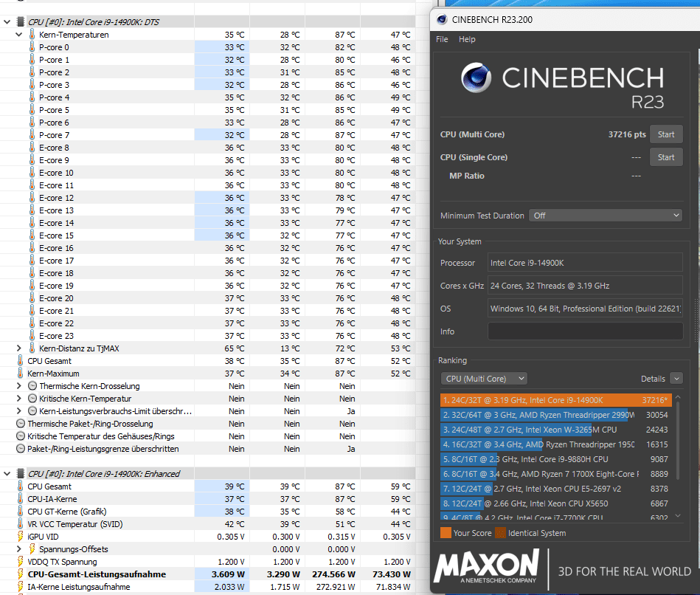The height and width of the screenshot is (595, 700).
Task: Click status icon of Kern-Leistungsverbrauchs-Limit row
Action: 32,411
